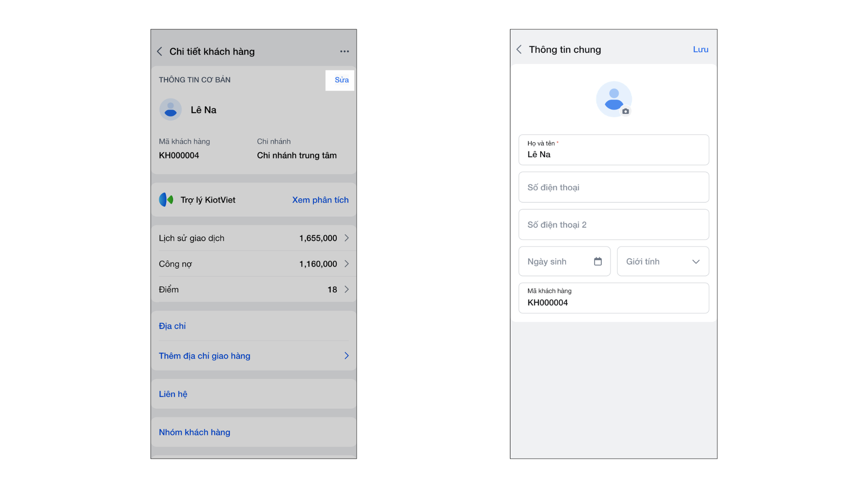
Task: Tap camera icon to change avatar
Action: tap(626, 111)
